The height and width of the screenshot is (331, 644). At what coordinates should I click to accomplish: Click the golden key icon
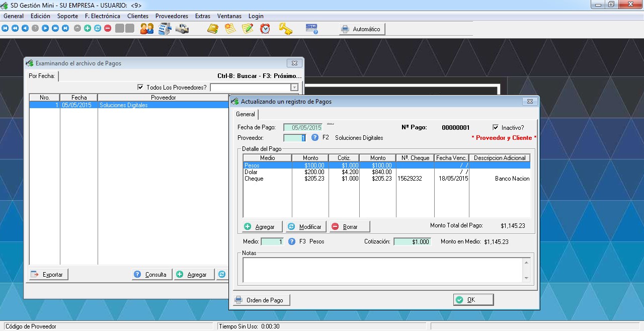(285, 29)
